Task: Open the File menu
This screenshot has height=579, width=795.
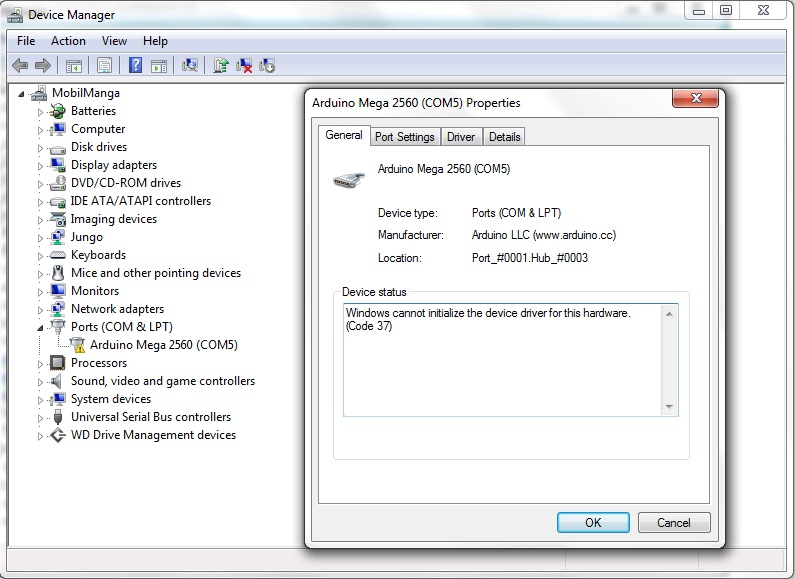Action: click(x=26, y=41)
